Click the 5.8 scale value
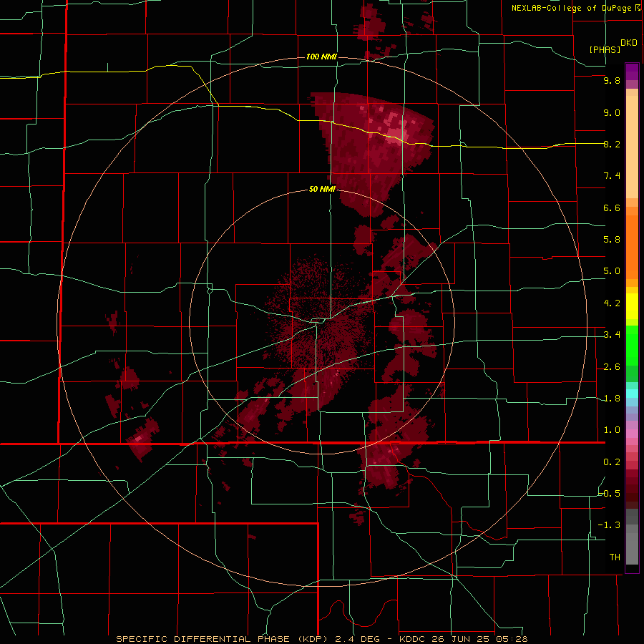The image size is (644, 644). coord(612,240)
